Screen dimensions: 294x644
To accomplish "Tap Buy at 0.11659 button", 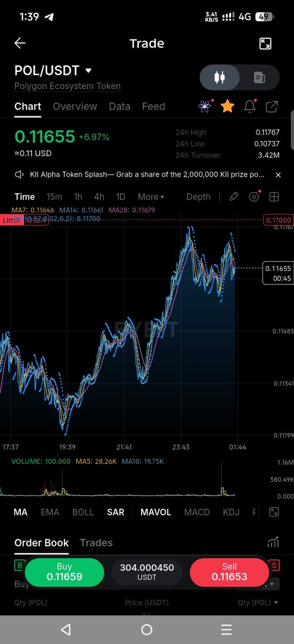I will [x=64, y=572].
